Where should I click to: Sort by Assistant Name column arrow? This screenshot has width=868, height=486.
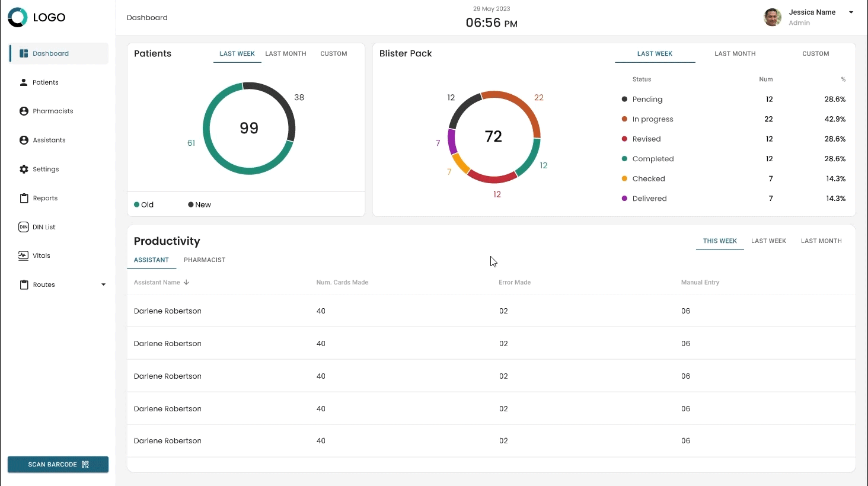186,283
